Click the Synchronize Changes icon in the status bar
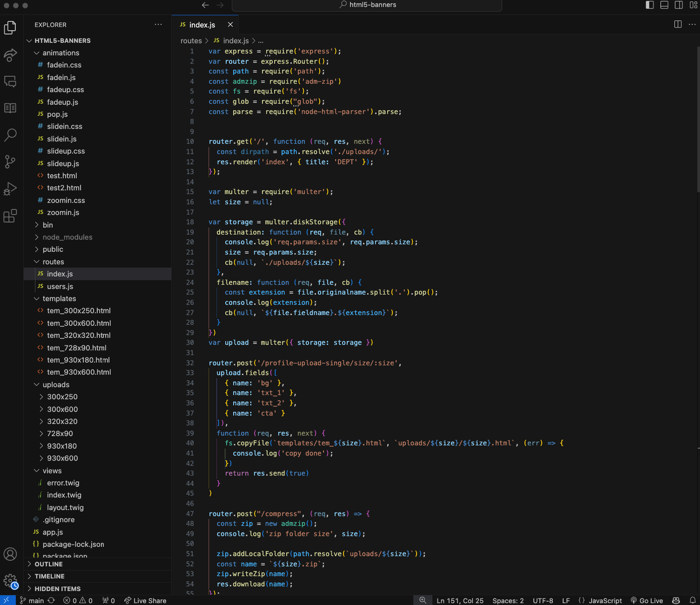The width and height of the screenshot is (700, 605). tap(51, 600)
